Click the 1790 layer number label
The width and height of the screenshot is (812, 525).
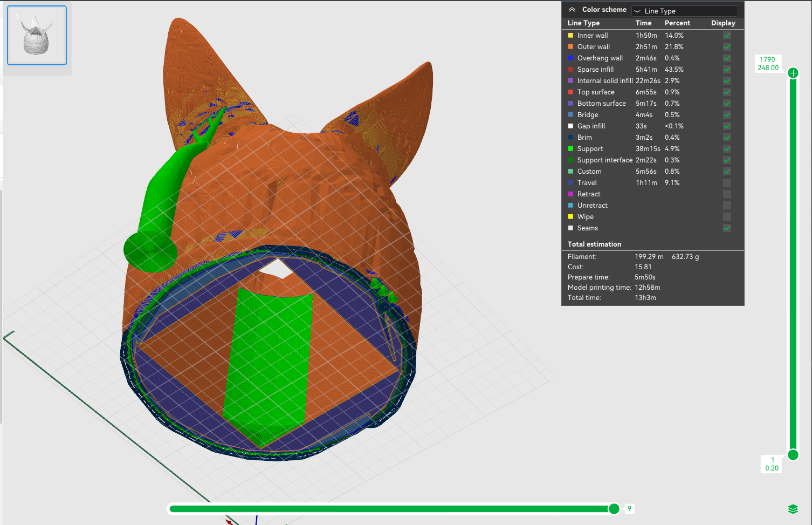point(767,60)
